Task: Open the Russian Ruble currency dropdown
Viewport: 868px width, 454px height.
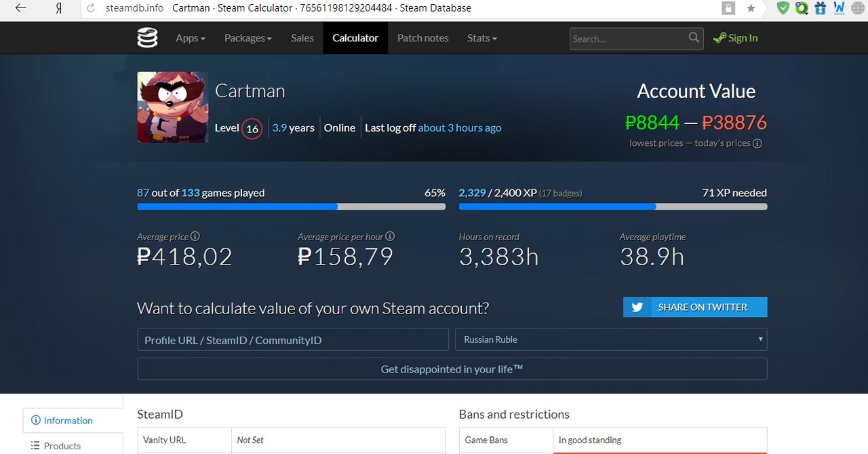Action: tap(611, 339)
